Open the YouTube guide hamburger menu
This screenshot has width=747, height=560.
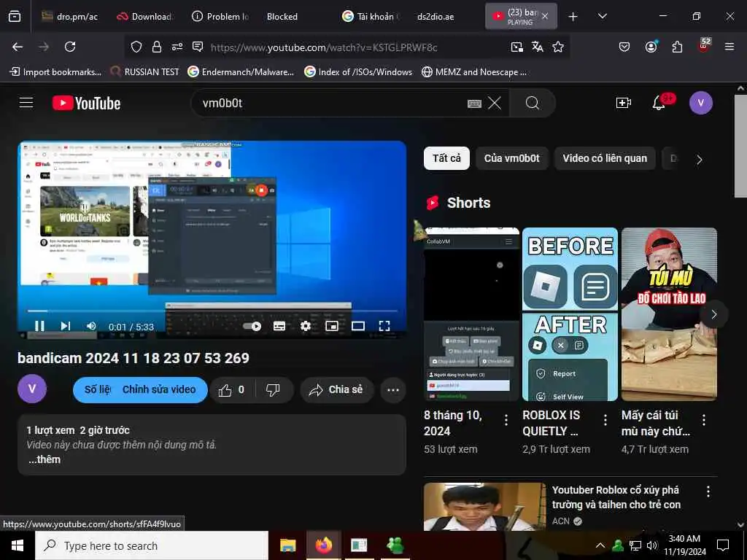[x=26, y=102]
